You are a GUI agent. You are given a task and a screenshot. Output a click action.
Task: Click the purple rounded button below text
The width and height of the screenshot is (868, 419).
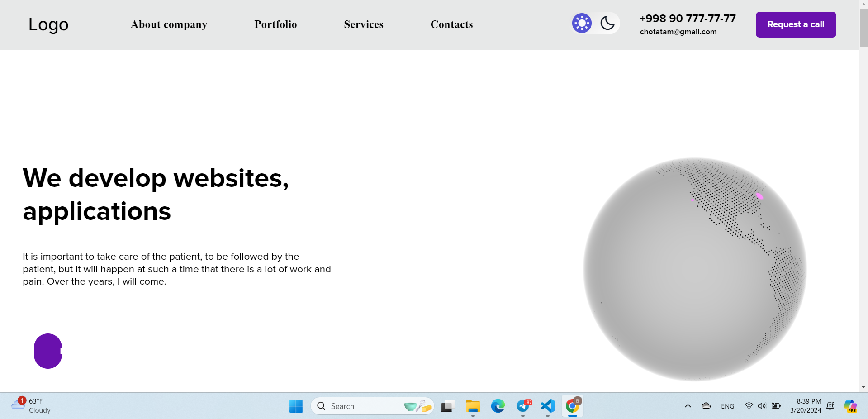pos(48,351)
